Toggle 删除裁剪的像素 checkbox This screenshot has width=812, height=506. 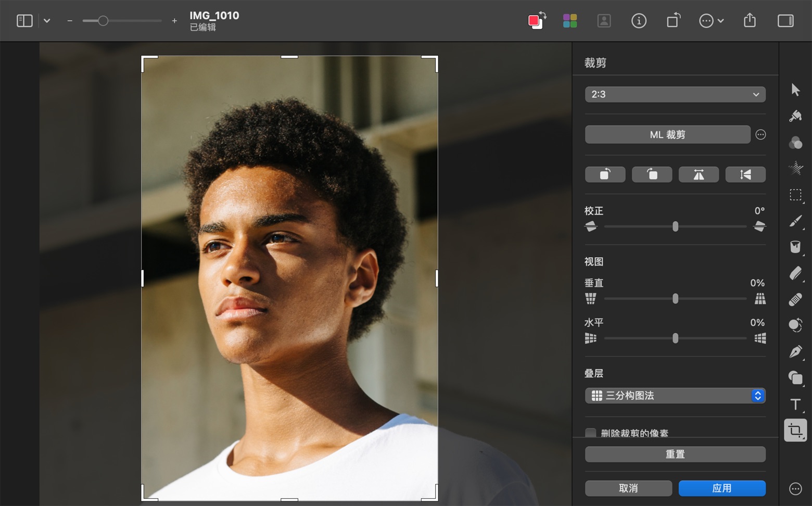[x=591, y=433]
